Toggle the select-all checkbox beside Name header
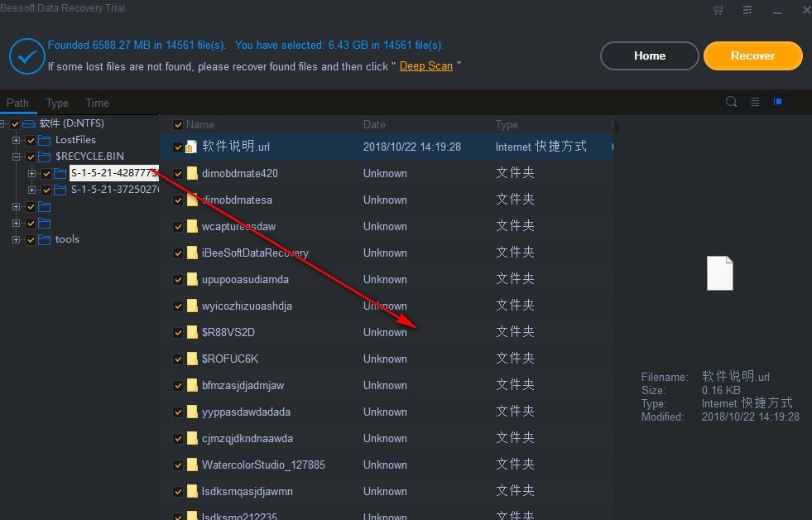 pyautogui.click(x=177, y=124)
